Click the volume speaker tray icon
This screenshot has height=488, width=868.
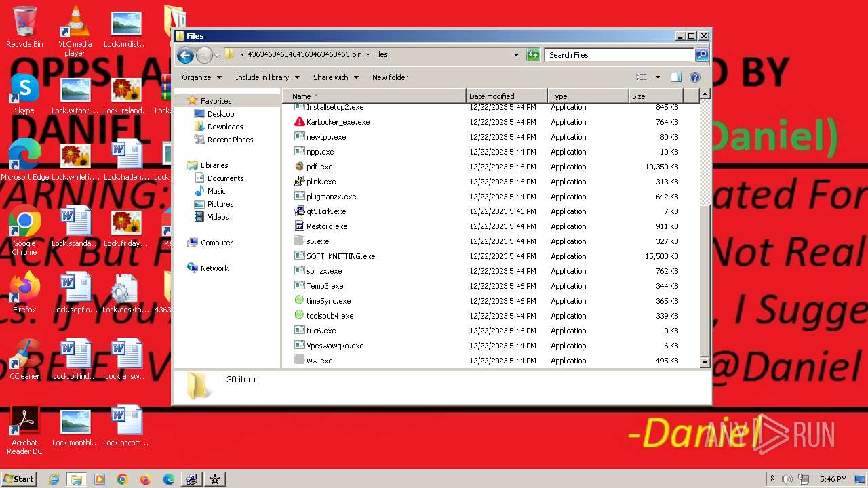tap(787, 479)
